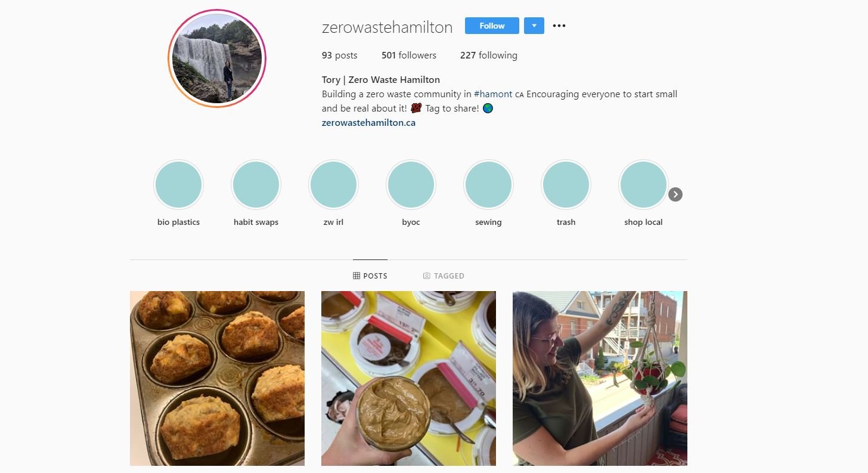Open the profile picture story
This screenshot has width=868, height=473.
pyautogui.click(x=217, y=58)
